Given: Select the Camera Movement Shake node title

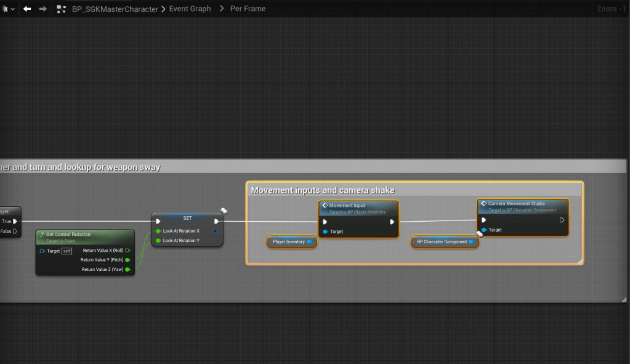Looking at the screenshot, I should [x=516, y=203].
